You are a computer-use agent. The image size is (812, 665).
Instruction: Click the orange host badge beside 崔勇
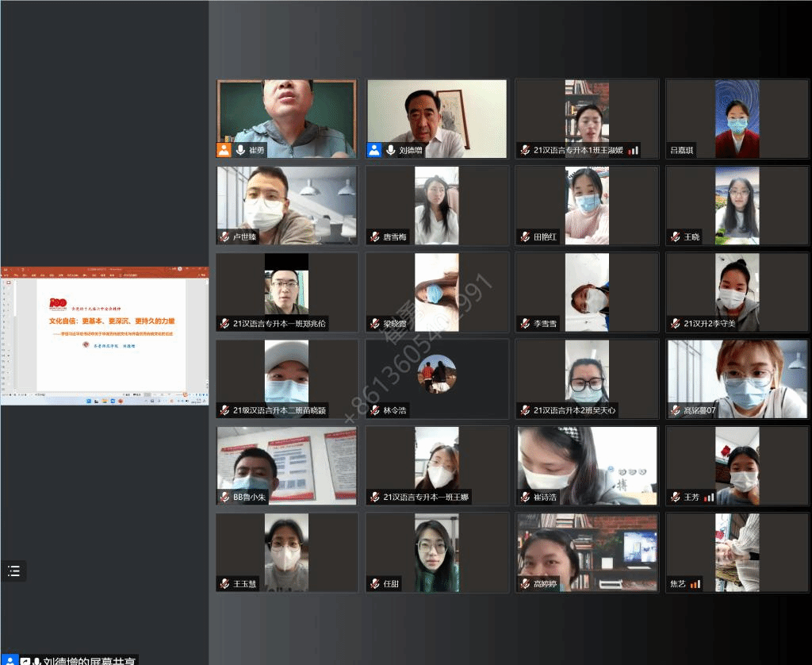pyautogui.click(x=224, y=150)
